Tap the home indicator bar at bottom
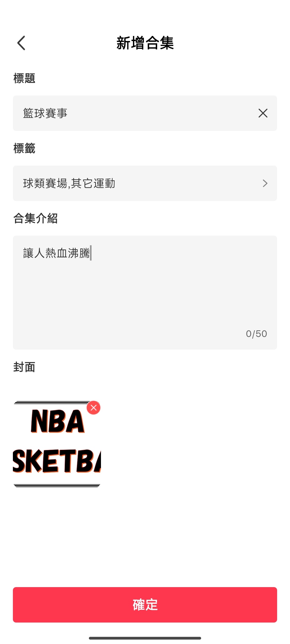The width and height of the screenshot is (290, 644). [145, 638]
